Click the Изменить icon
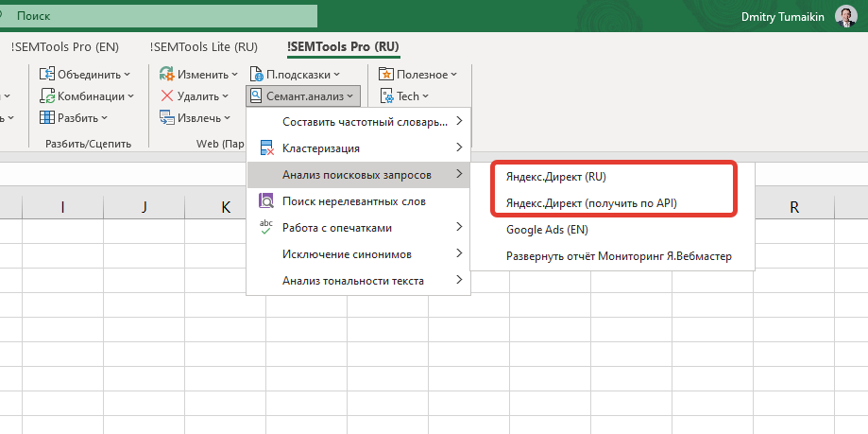868x434 pixels. click(x=166, y=75)
